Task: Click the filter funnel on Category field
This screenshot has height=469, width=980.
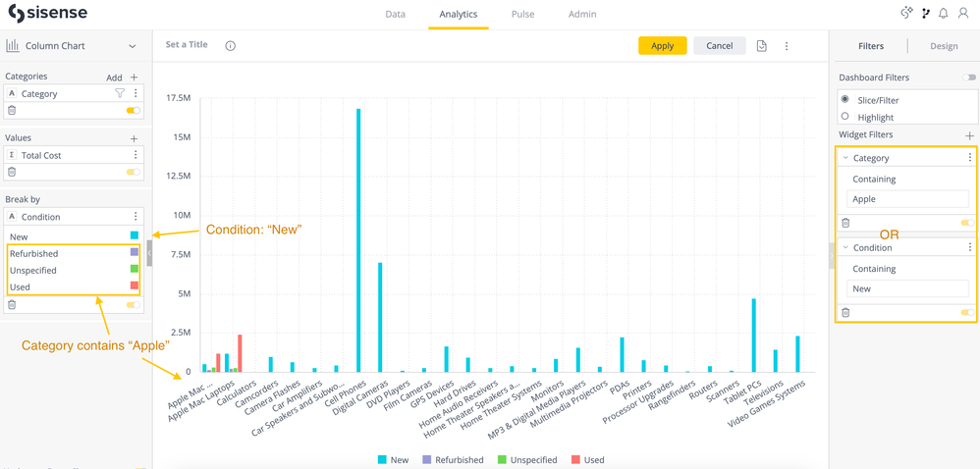Action: point(120,94)
